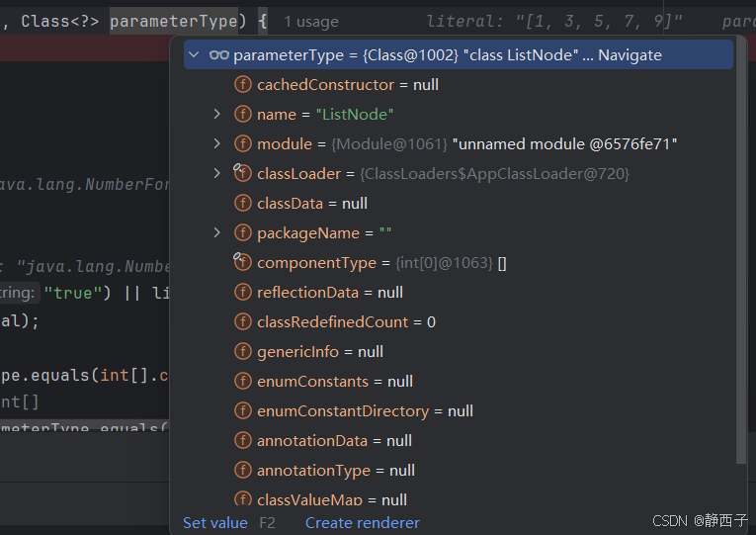The height and width of the screenshot is (535, 756).
Task: Click field icon next to annotationType
Action: pos(243,471)
